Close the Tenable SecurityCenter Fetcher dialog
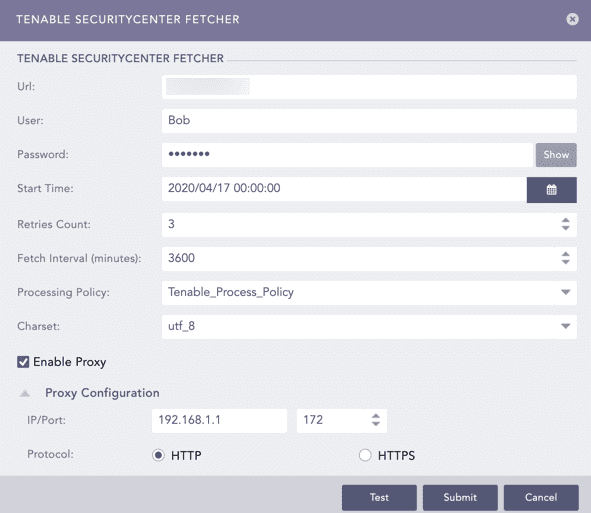Screen dimensions: 591x513 coord(572,19)
